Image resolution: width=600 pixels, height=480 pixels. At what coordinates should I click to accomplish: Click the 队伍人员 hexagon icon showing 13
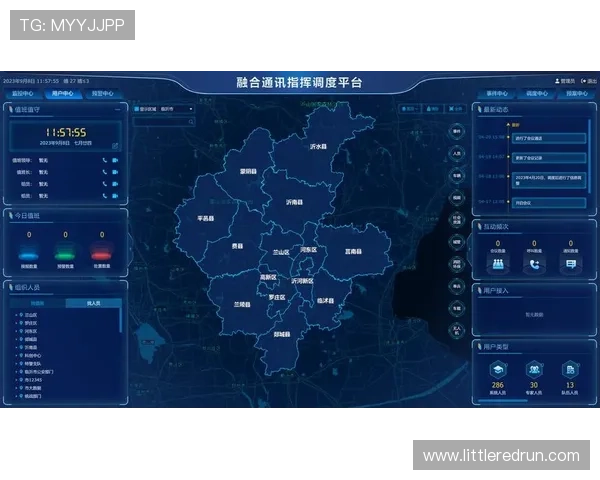[570, 369]
